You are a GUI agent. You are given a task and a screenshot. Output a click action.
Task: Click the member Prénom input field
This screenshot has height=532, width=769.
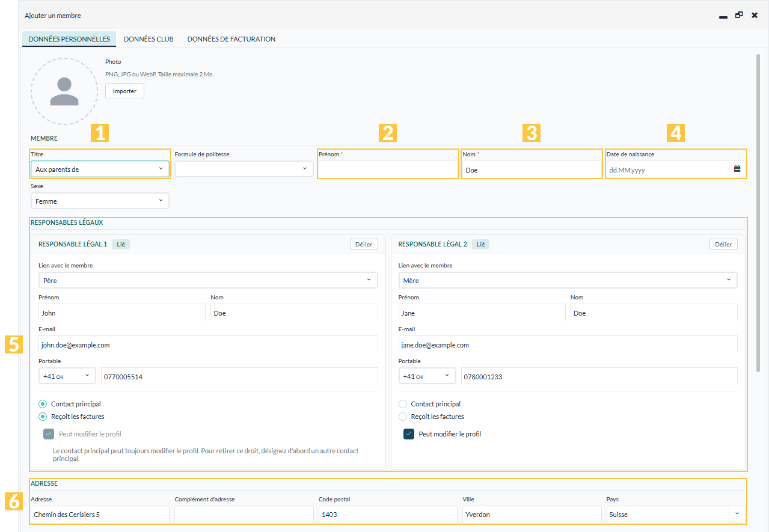click(x=388, y=170)
